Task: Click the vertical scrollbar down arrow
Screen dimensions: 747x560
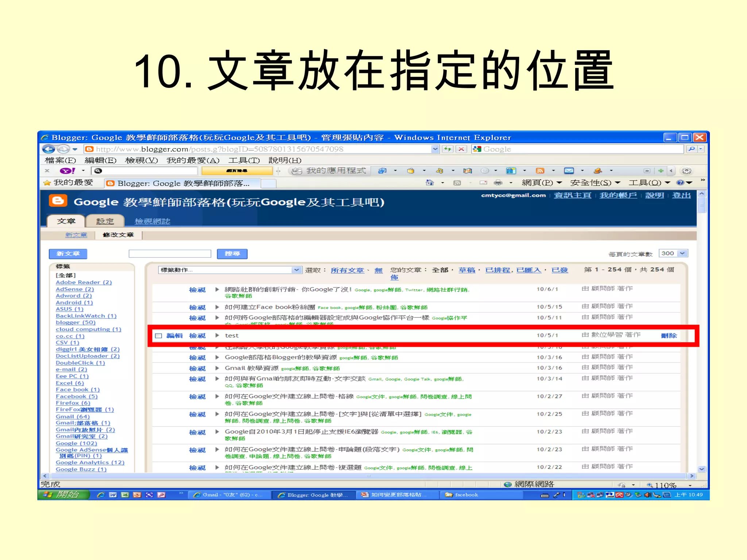Action: pos(702,469)
